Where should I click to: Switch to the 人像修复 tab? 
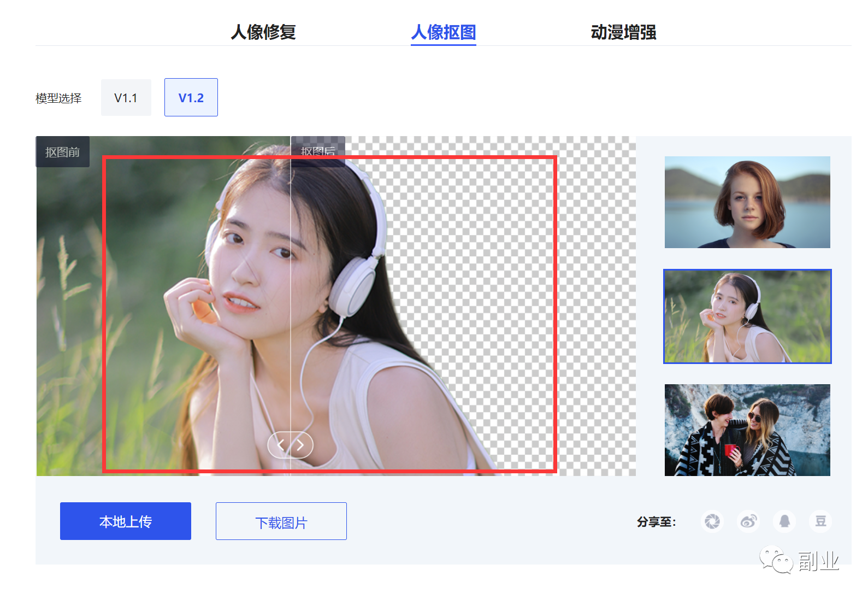click(x=263, y=32)
